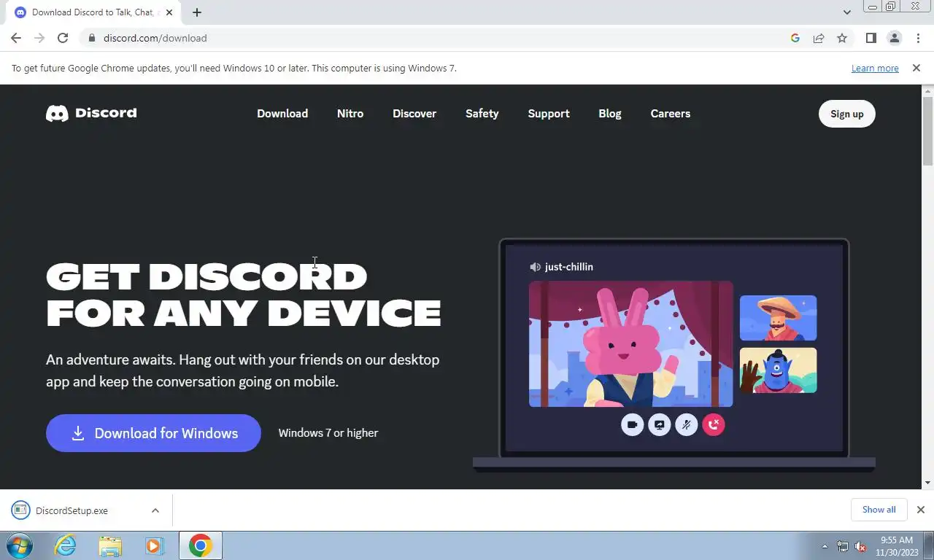Image resolution: width=934 pixels, height=560 pixels.
Task: Click the pink bunny video thumbnail
Action: click(x=630, y=343)
